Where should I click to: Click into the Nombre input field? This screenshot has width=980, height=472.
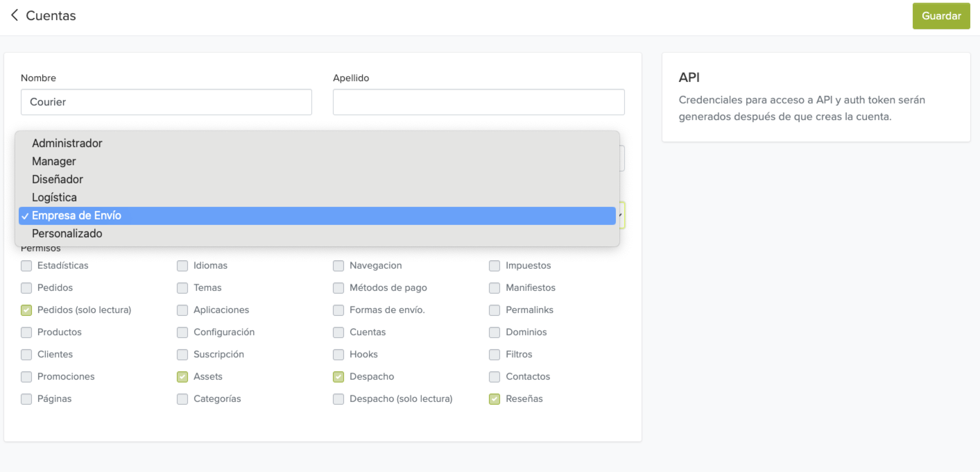166,102
